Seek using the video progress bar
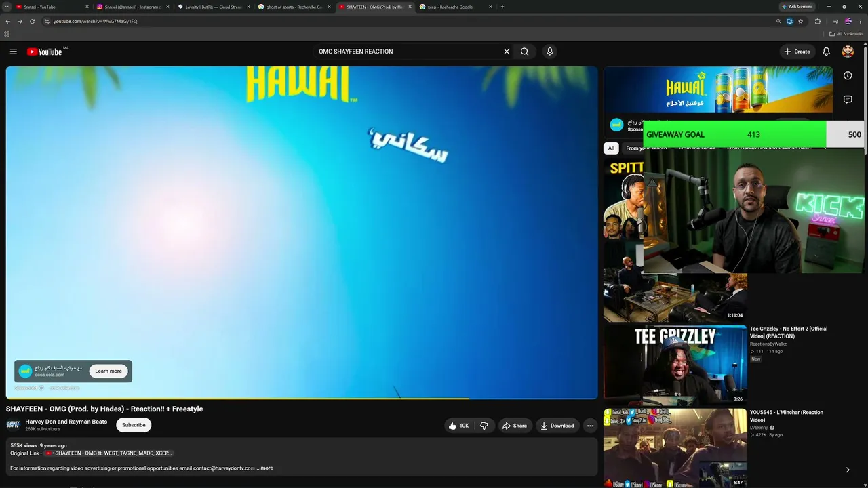This screenshot has width=868, height=488. (x=302, y=398)
